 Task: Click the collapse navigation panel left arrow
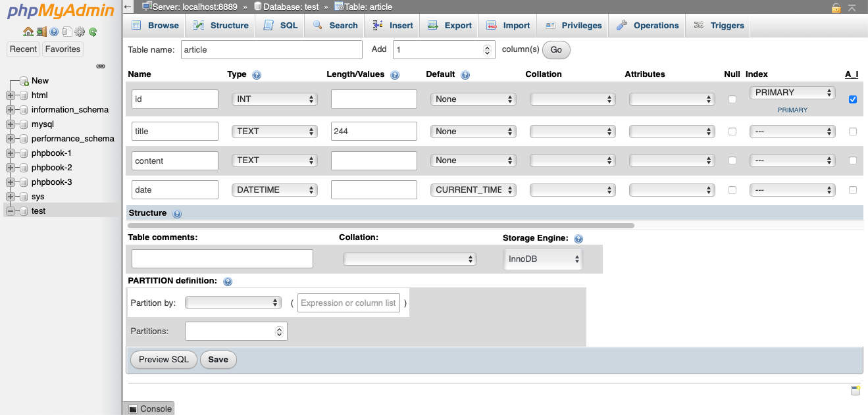[x=128, y=7]
